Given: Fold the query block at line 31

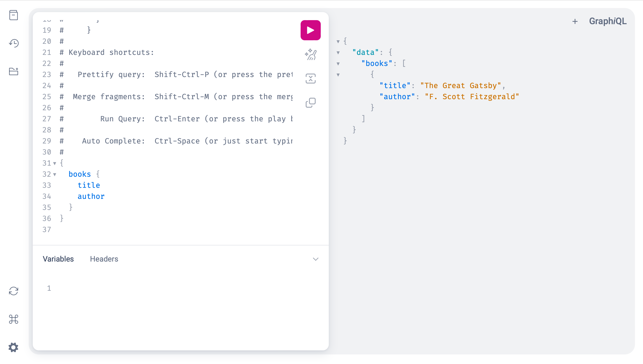Looking at the screenshot, I should click(55, 163).
